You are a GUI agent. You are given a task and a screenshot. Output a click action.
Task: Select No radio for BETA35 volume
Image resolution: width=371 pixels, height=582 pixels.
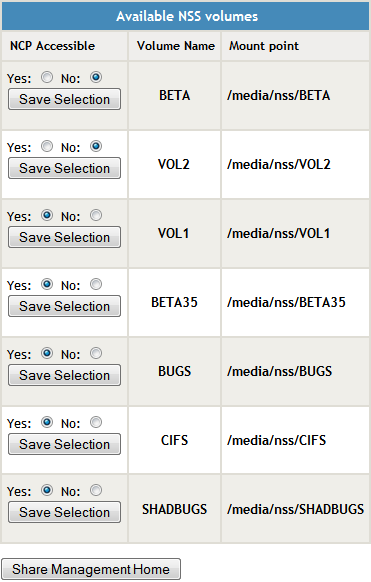pyautogui.click(x=96, y=284)
